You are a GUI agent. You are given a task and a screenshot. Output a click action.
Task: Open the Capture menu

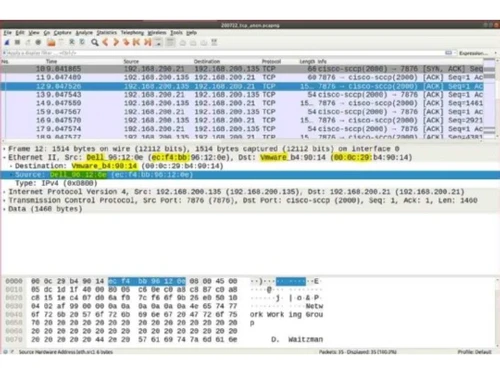pyautogui.click(x=63, y=33)
